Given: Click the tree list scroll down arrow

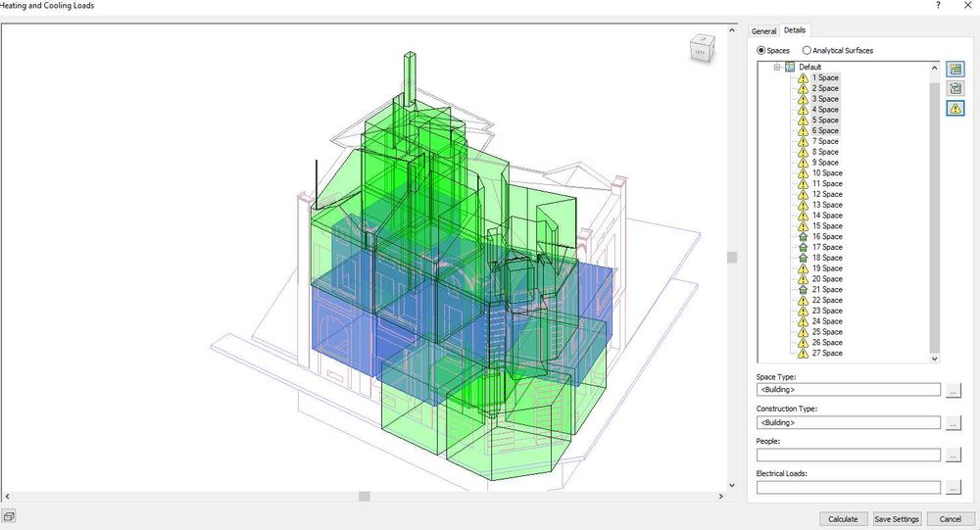Looking at the screenshot, I should point(934,359).
